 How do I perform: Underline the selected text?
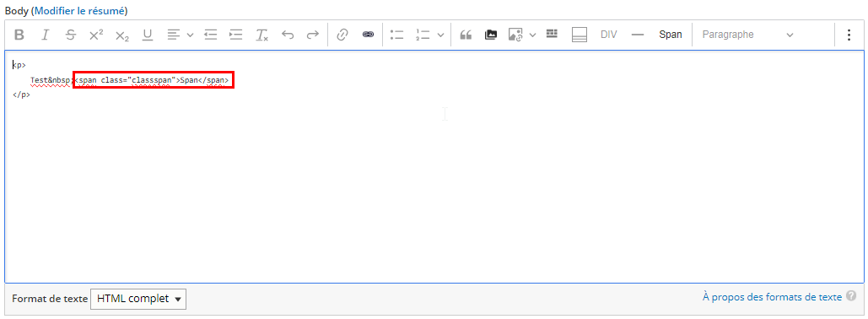[x=148, y=35]
